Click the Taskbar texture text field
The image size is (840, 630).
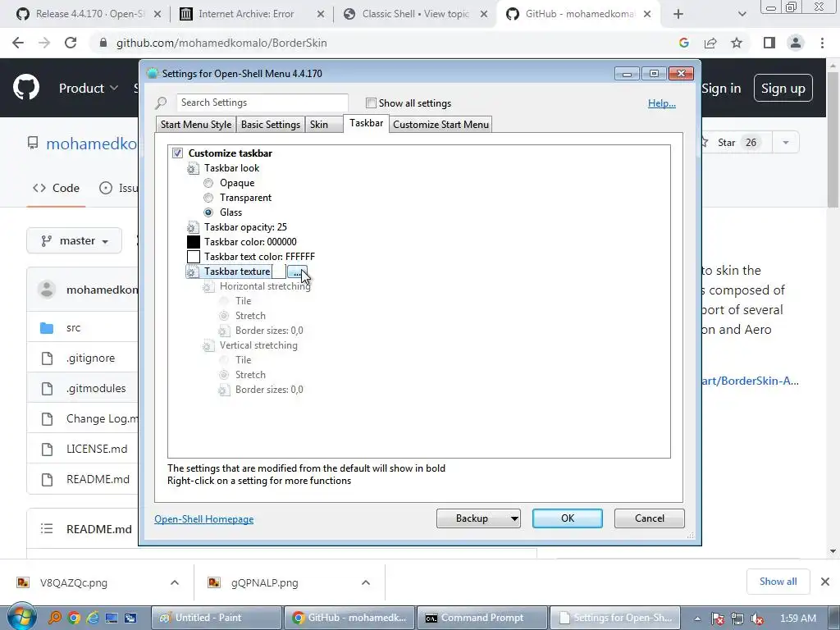(278, 272)
